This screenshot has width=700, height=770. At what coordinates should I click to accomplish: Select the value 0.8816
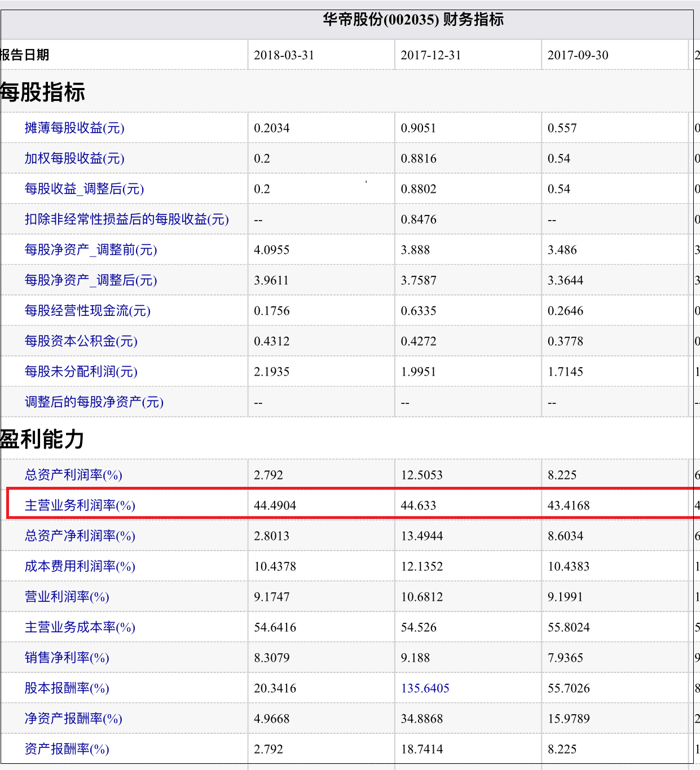[419, 159]
